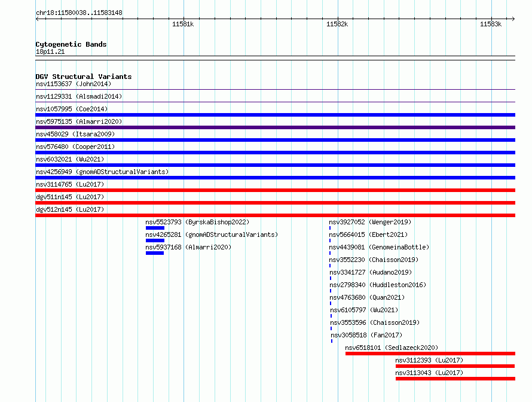Click the nsv5664015 (Ebert2021) label
This screenshot has width=532, height=402.
coord(368,234)
